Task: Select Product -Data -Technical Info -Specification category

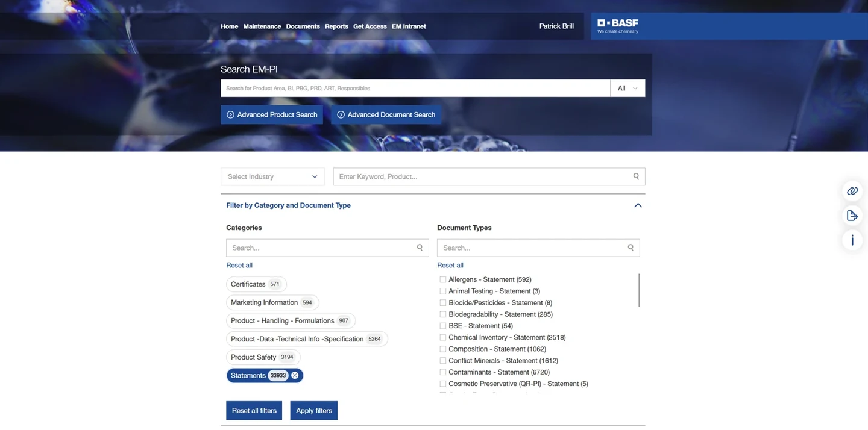Action: click(307, 339)
